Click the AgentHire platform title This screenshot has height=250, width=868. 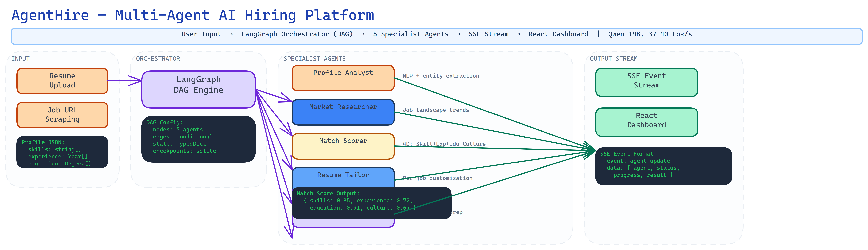pyautogui.click(x=193, y=15)
